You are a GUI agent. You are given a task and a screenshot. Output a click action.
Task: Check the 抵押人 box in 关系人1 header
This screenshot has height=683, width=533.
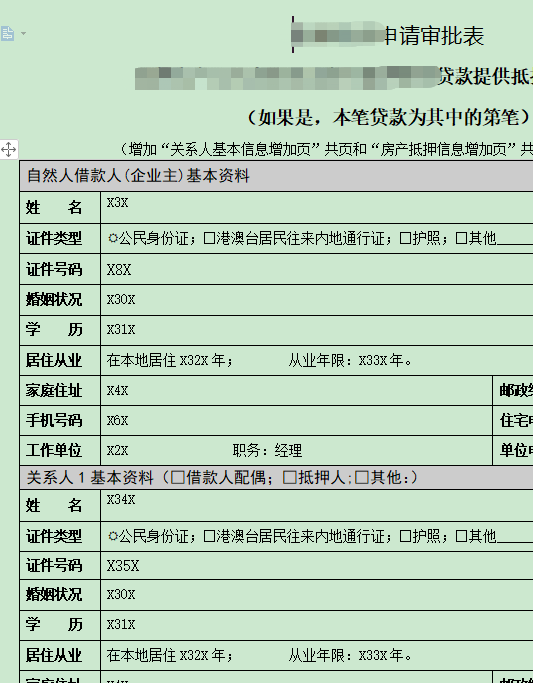pyautogui.click(x=290, y=478)
